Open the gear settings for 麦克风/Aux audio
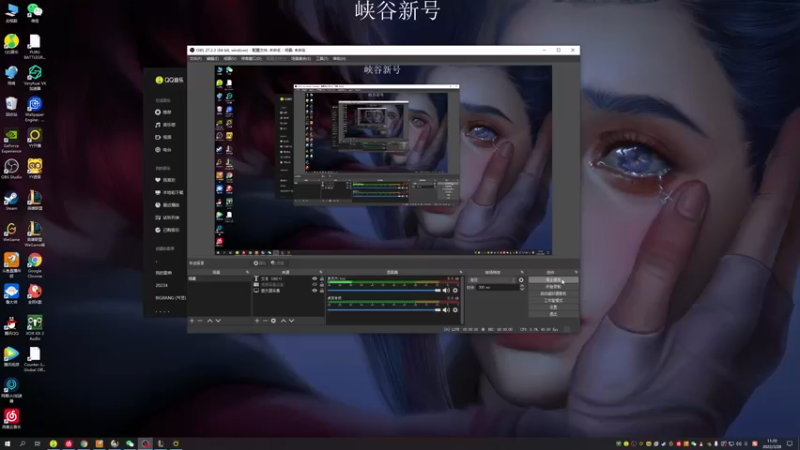The height and width of the screenshot is (450, 800). (x=455, y=290)
